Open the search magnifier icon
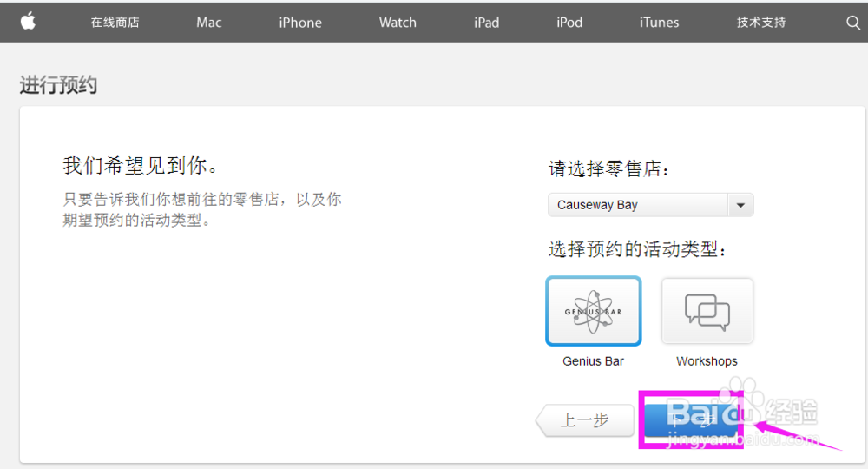Image resolution: width=868 pixels, height=469 pixels. pos(853,23)
